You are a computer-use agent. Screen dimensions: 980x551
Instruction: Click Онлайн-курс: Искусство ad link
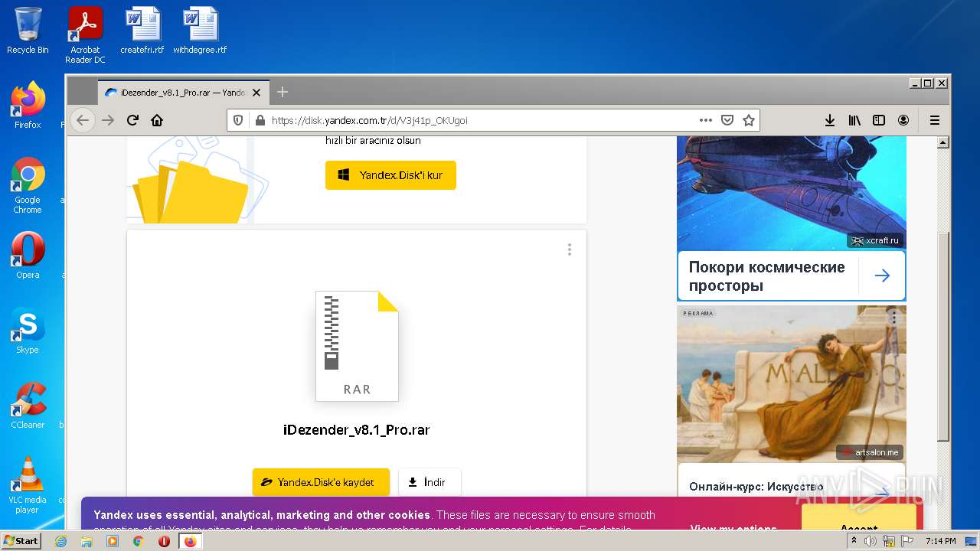(x=756, y=487)
